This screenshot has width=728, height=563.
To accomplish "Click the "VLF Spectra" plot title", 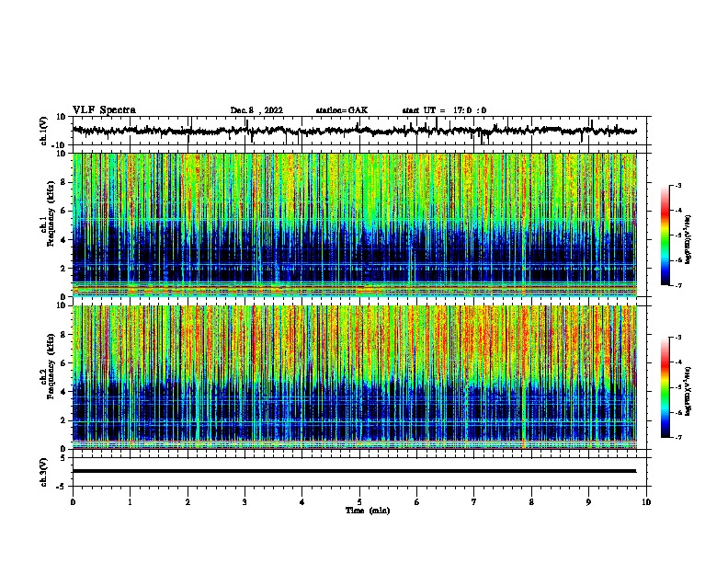I will click(104, 110).
